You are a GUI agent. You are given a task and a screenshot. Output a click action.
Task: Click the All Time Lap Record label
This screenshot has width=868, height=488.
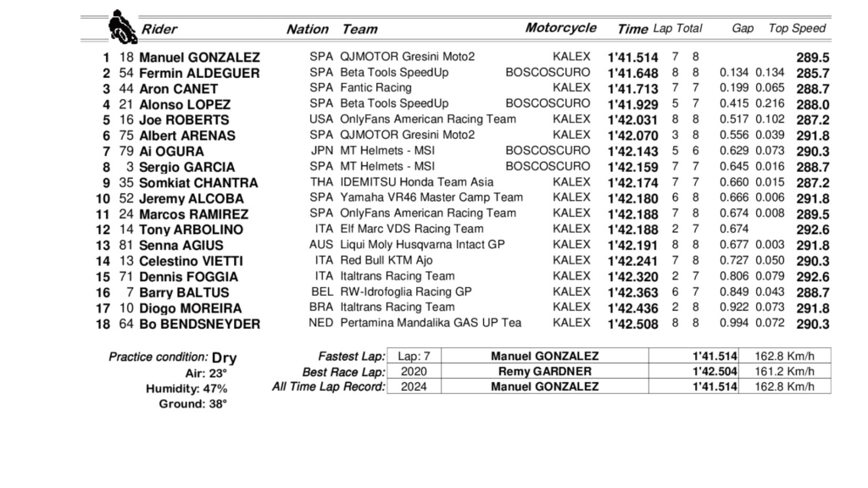click(x=329, y=387)
